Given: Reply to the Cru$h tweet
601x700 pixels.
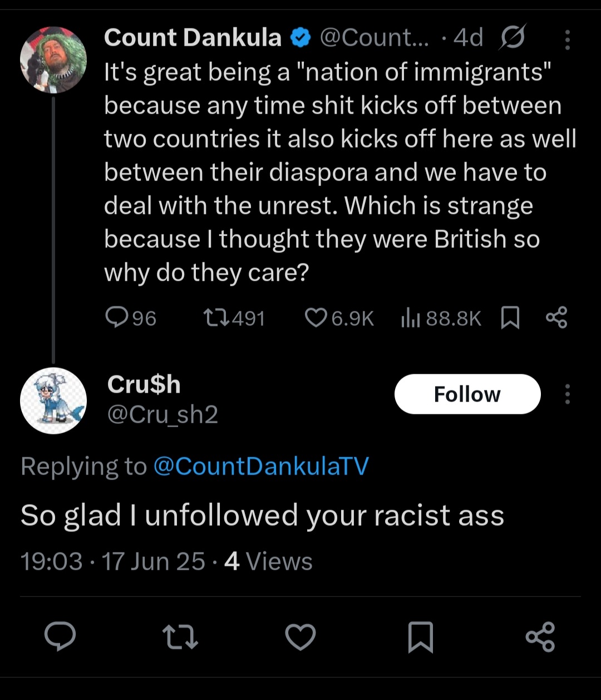Looking at the screenshot, I should tap(60, 637).
